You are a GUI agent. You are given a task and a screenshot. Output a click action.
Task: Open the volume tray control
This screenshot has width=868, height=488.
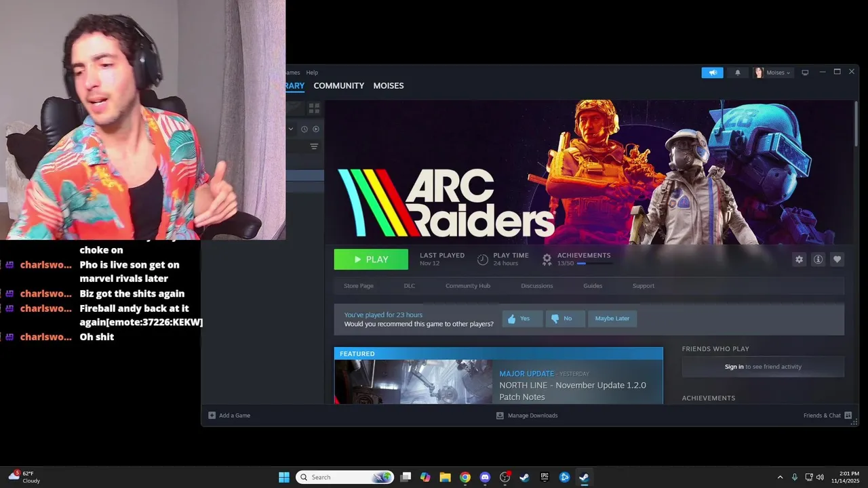tap(820, 477)
